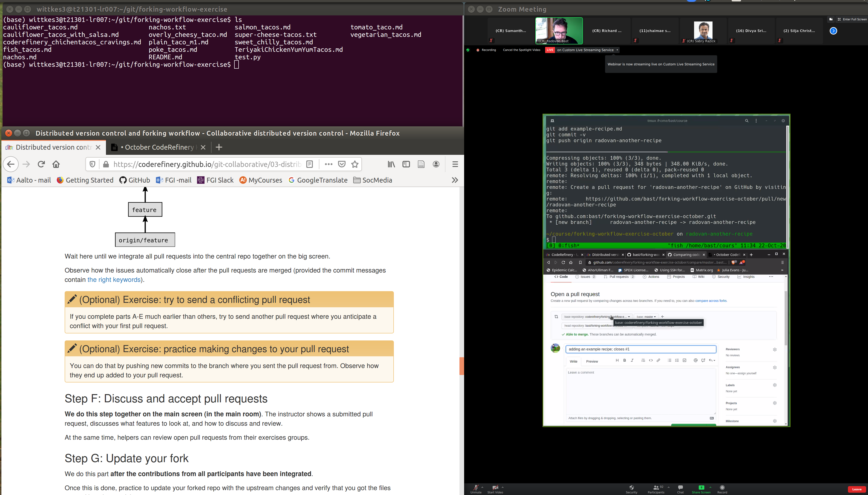Image resolution: width=868 pixels, height=495 pixels.
Task: Click the 'Step G: Update your fork' heading
Action: pos(127,458)
